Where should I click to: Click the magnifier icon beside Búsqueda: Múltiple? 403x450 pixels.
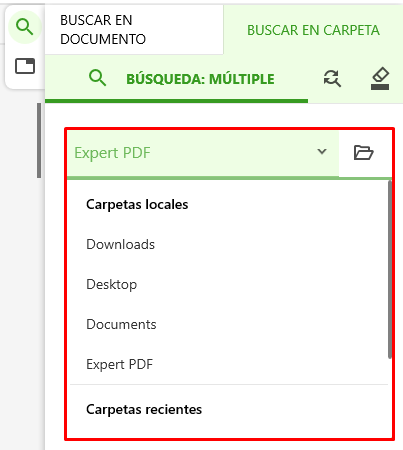[x=97, y=78]
